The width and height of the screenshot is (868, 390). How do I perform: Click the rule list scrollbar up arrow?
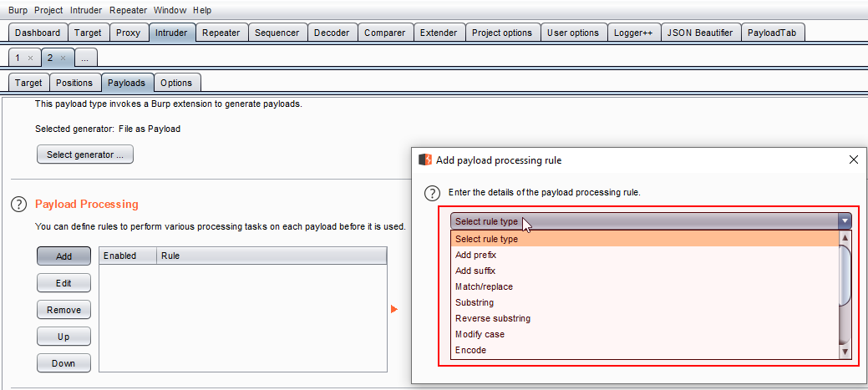coord(845,238)
